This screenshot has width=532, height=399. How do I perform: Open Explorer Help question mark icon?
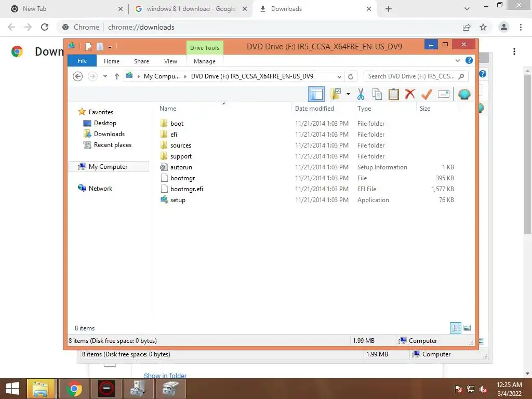point(469,60)
